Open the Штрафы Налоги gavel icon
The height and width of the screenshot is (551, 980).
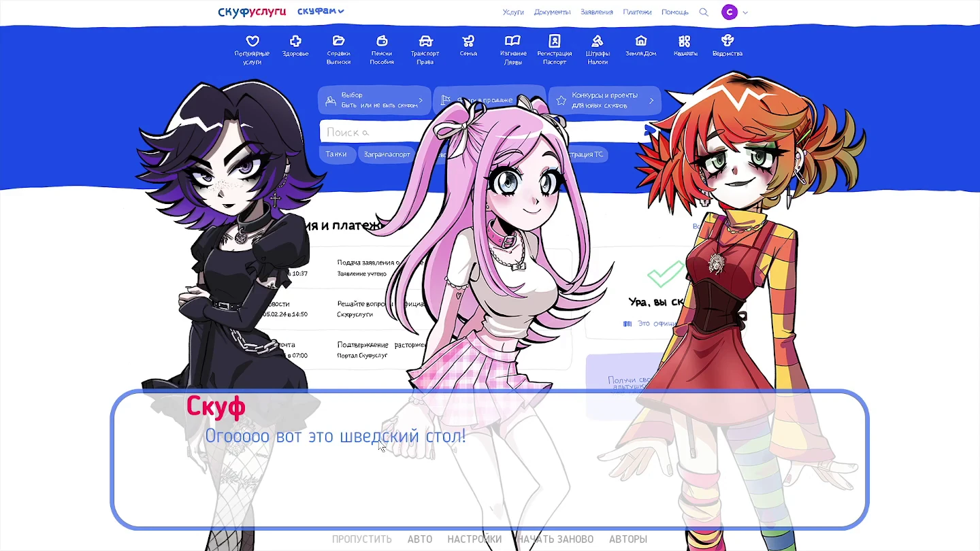[x=598, y=41]
